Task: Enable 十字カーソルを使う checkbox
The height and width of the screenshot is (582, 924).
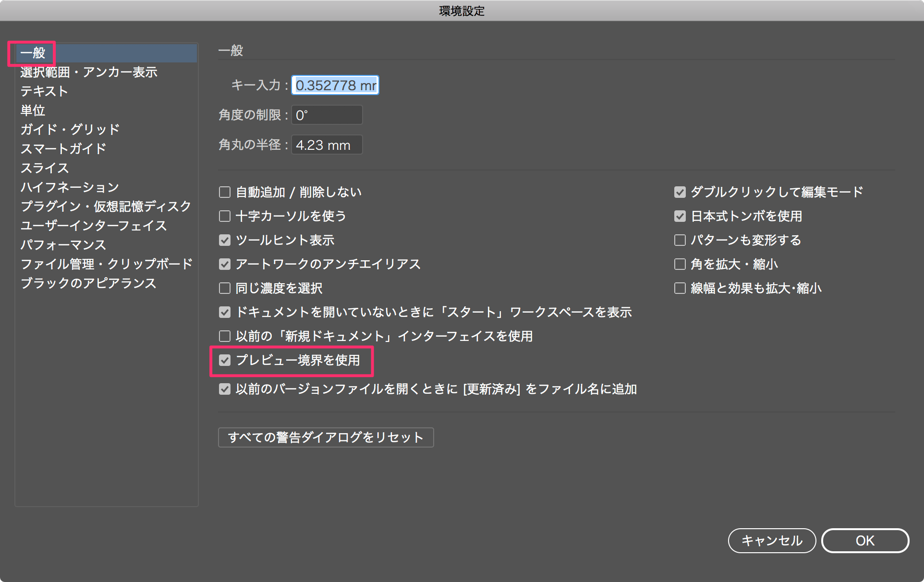Action: point(225,216)
